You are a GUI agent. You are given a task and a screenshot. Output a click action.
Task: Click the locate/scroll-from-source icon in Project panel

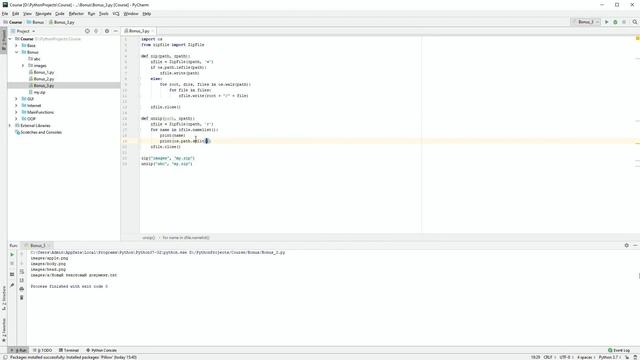tap(87, 31)
